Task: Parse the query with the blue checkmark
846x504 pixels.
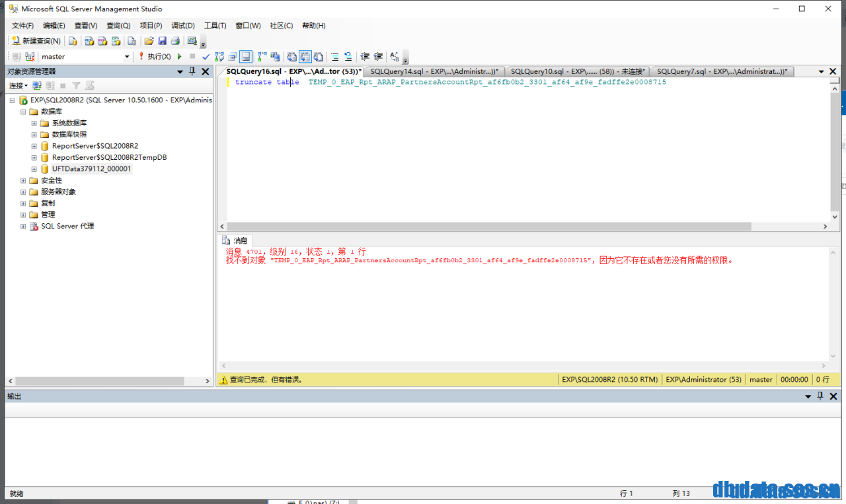Action: pyautogui.click(x=206, y=57)
